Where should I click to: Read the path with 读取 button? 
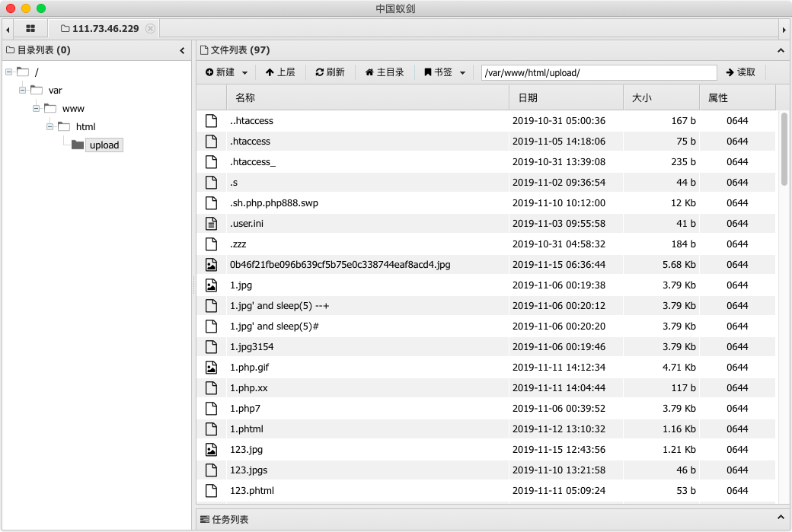pos(740,72)
